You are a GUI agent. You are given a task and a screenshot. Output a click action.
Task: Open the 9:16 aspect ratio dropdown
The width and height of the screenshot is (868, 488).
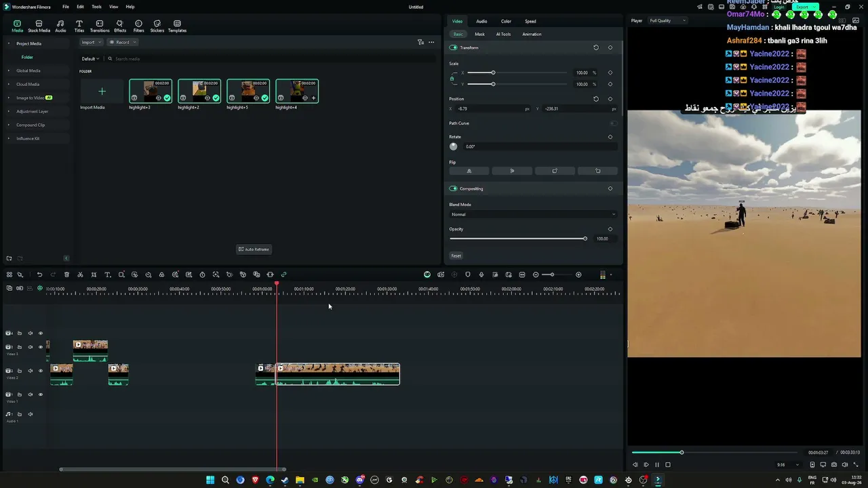[x=787, y=465]
